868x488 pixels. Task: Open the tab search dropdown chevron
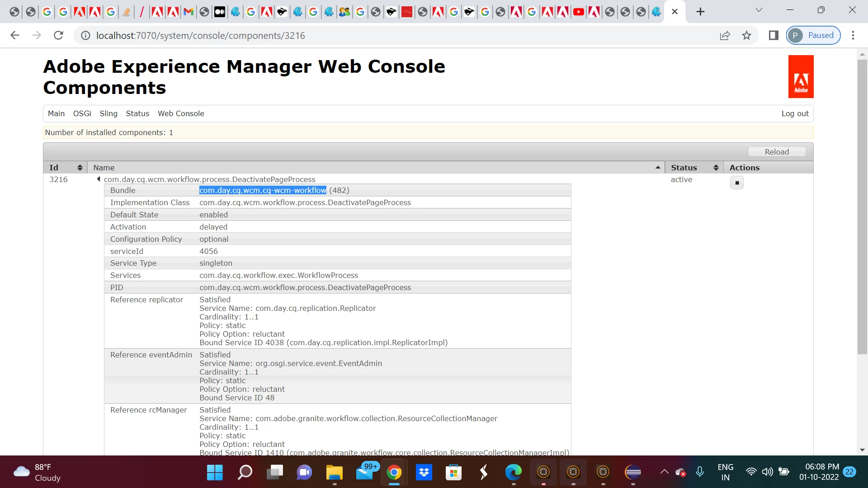pos(759,10)
